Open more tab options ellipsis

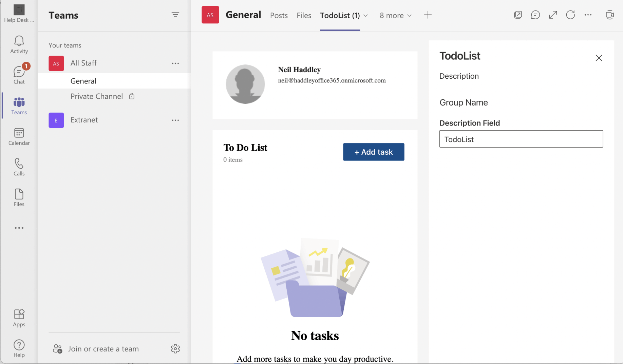tap(588, 15)
